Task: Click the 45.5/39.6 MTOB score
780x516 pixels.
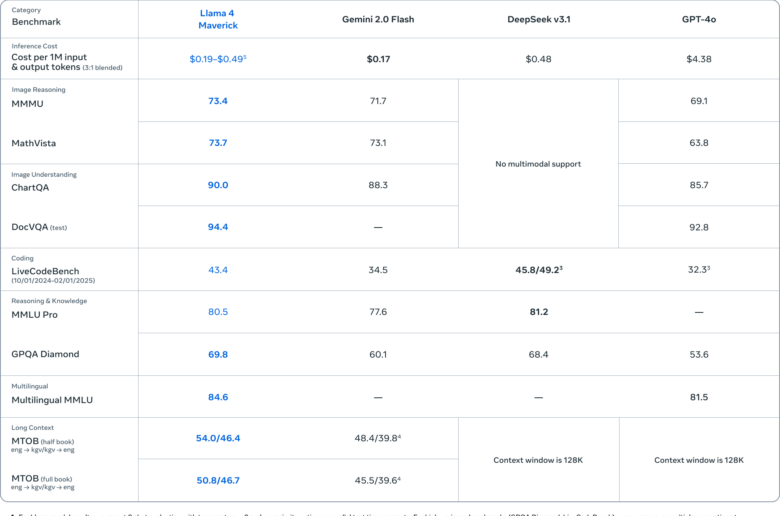Action: pos(378,481)
